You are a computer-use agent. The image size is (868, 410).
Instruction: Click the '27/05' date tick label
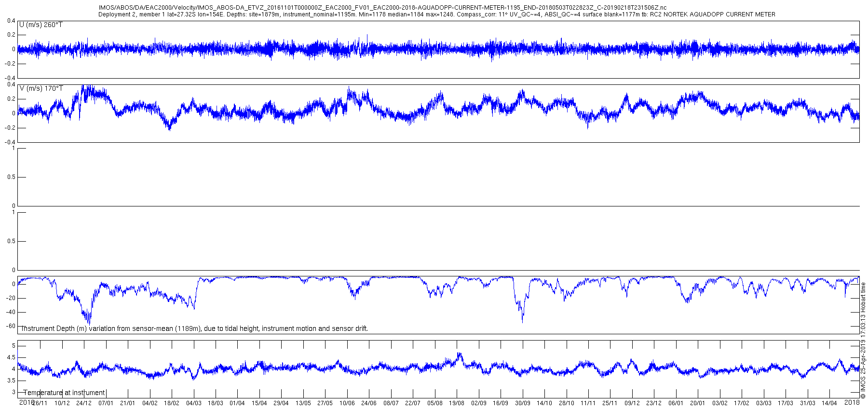point(325,403)
